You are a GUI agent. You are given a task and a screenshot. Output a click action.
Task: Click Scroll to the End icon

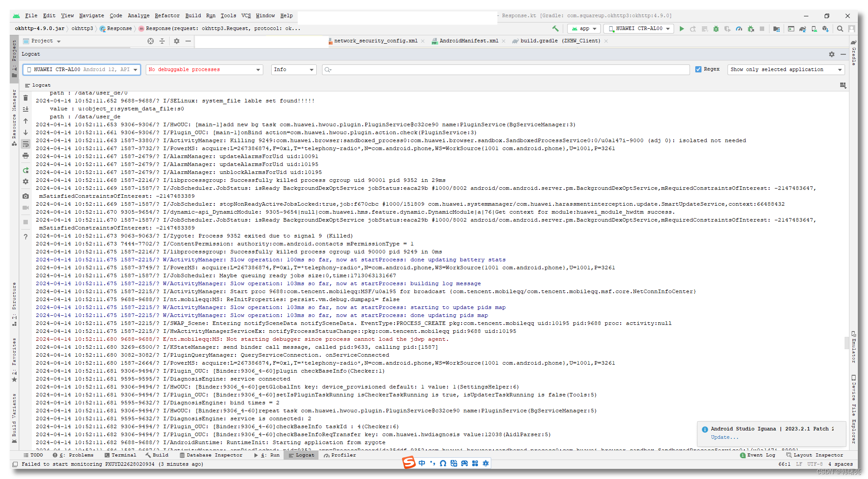coord(26,109)
